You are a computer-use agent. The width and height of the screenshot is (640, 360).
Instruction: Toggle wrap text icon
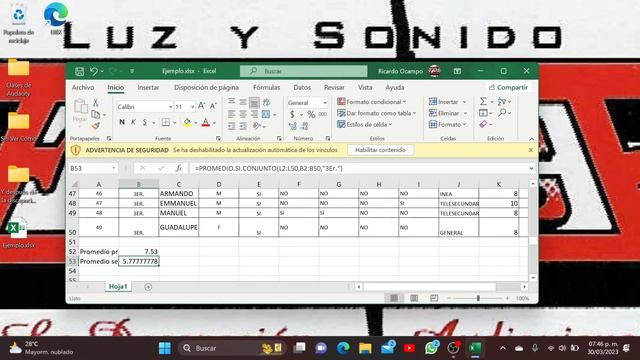(267, 102)
